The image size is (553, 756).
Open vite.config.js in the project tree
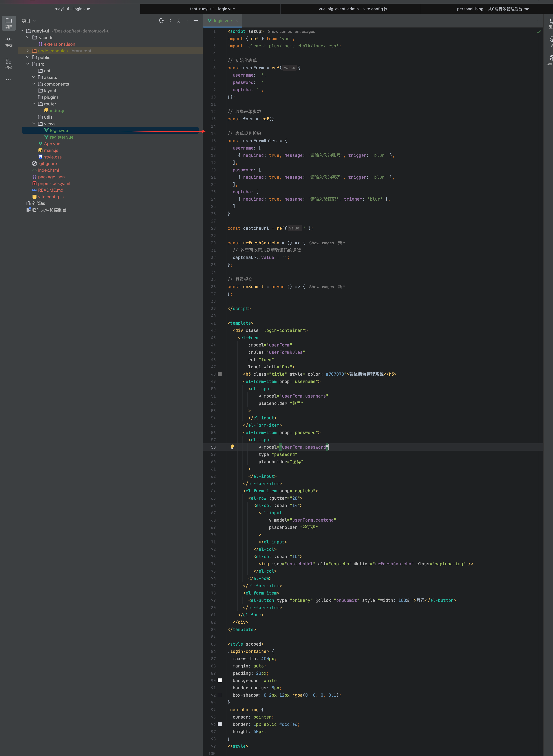[51, 197]
